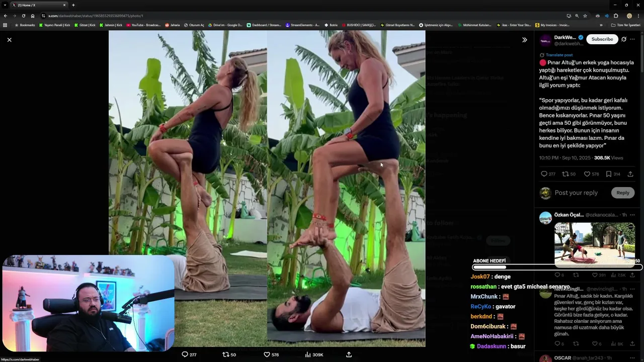This screenshot has width=644, height=362.
Task: Open 'Gözat | Kick' bookmark
Action: [x=85, y=25]
